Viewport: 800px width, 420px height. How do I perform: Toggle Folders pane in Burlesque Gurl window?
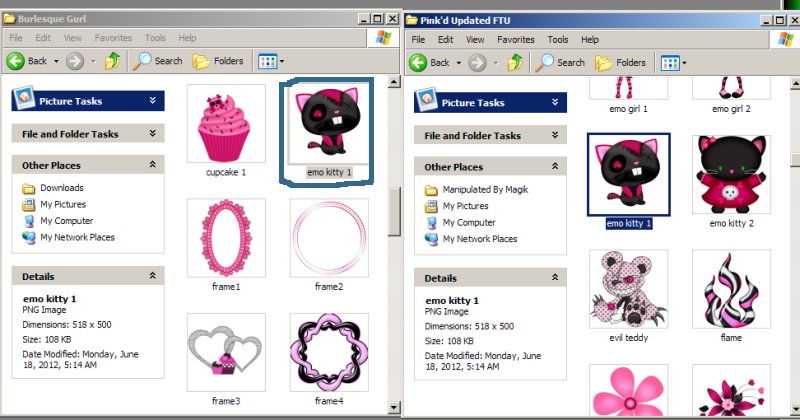pos(218,61)
